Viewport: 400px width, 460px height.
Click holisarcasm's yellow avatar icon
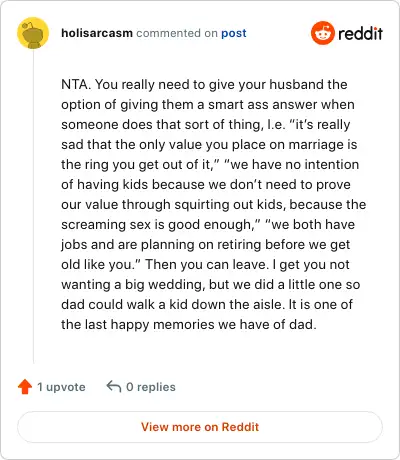click(33, 33)
